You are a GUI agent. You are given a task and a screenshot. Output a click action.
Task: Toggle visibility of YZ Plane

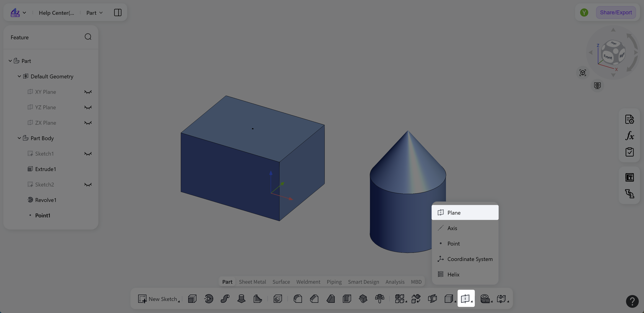pyautogui.click(x=88, y=107)
